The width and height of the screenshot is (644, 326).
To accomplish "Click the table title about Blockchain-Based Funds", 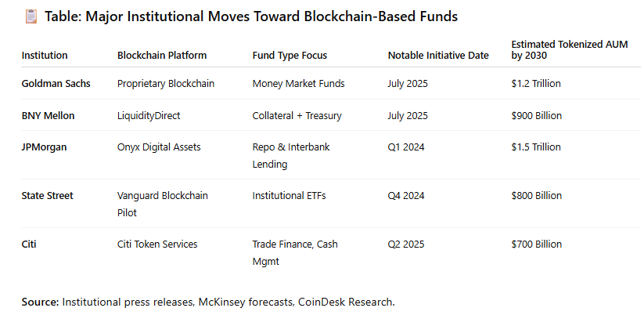I will pos(251,16).
